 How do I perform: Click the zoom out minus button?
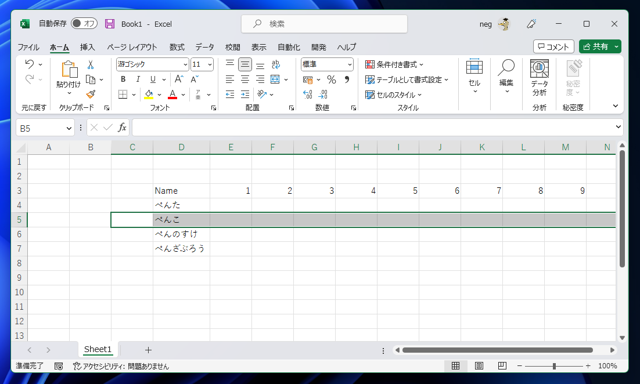520,366
